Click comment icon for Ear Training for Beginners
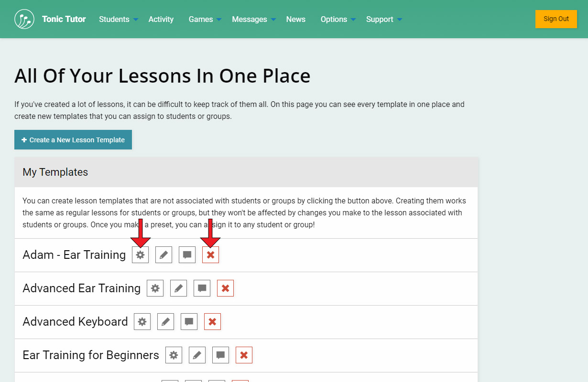This screenshot has height=382, width=588. (220, 355)
